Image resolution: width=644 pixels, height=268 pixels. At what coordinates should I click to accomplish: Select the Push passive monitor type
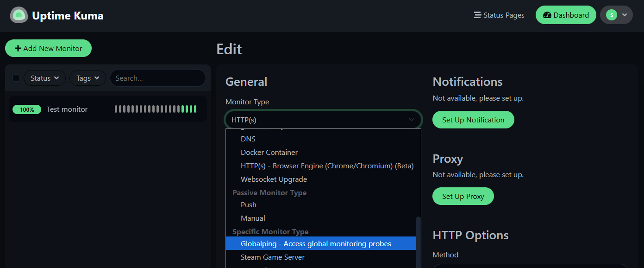tap(248, 204)
